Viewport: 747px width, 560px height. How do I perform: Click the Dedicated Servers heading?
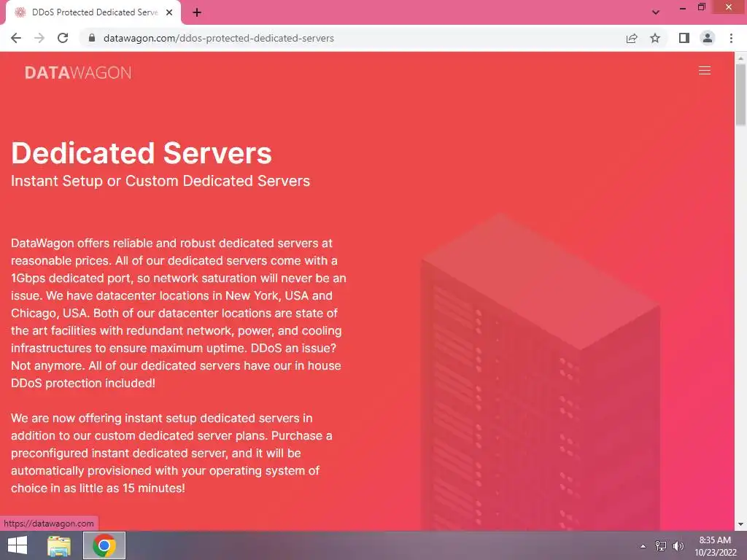pyautogui.click(x=142, y=153)
